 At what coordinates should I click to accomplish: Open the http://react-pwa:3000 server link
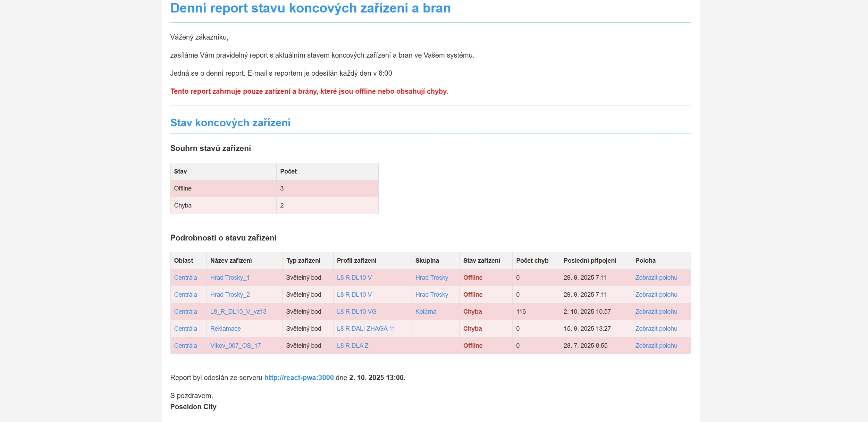click(299, 378)
